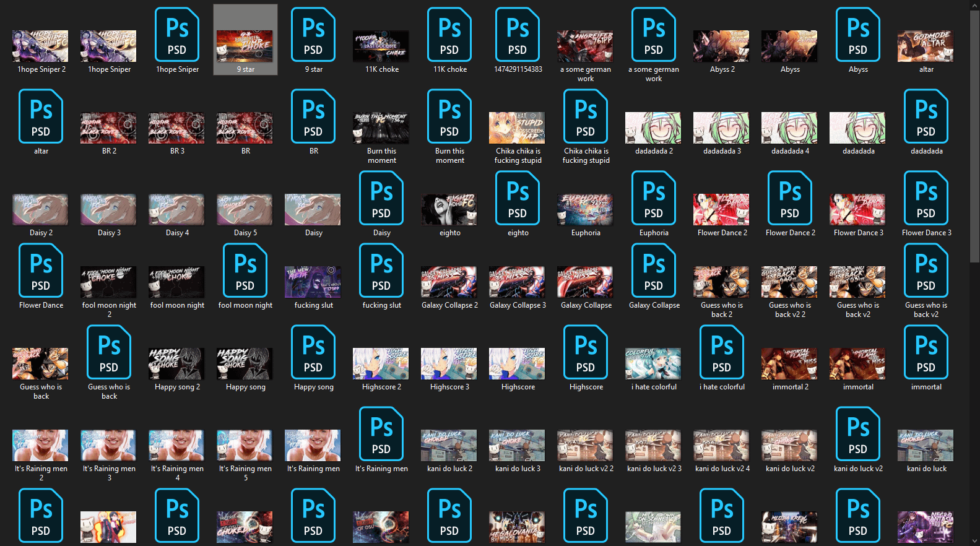The width and height of the screenshot is (980, 546).
Task: Select the eighto image thumbnail
Action: tap(449, 210)
